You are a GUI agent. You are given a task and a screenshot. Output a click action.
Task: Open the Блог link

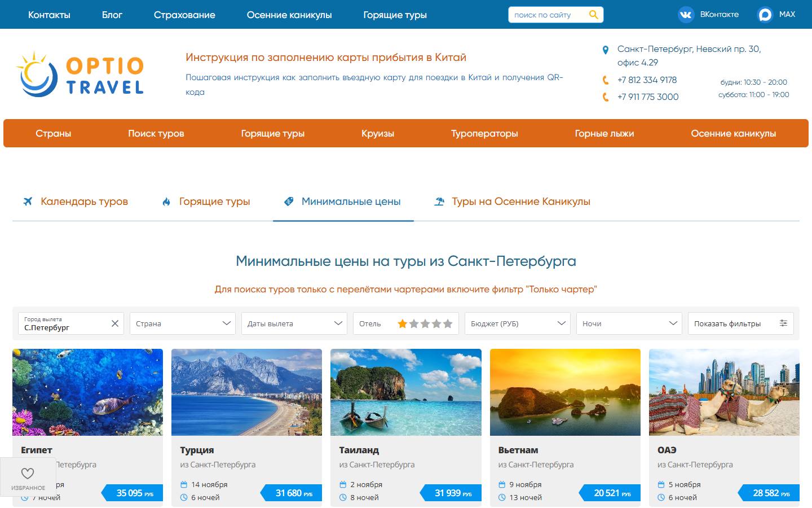112,15
